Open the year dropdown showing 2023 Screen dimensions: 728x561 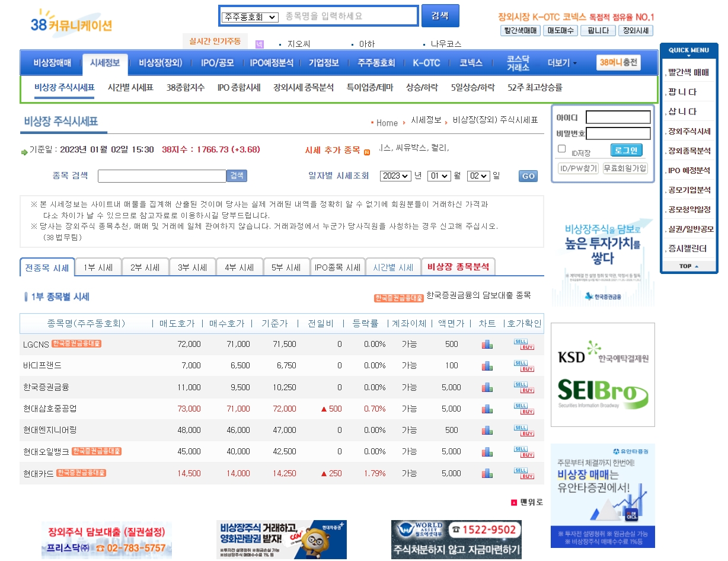tap(395, 176)
